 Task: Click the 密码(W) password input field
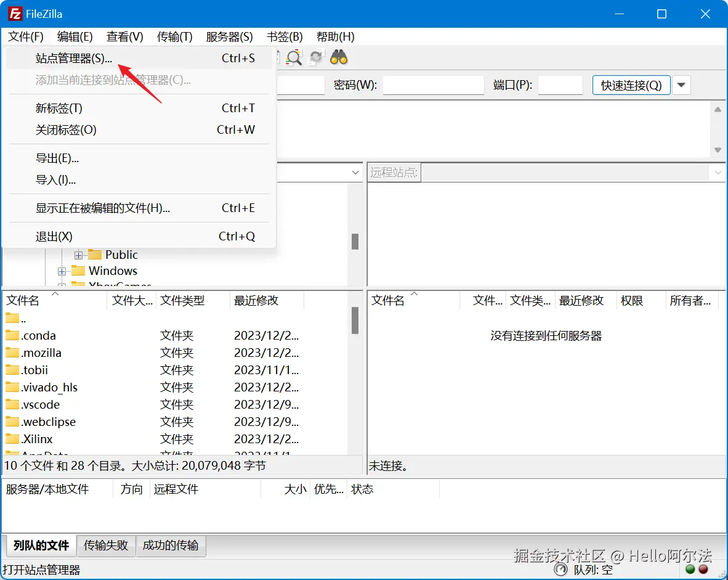pyautogui.click(x=433, y=85)
